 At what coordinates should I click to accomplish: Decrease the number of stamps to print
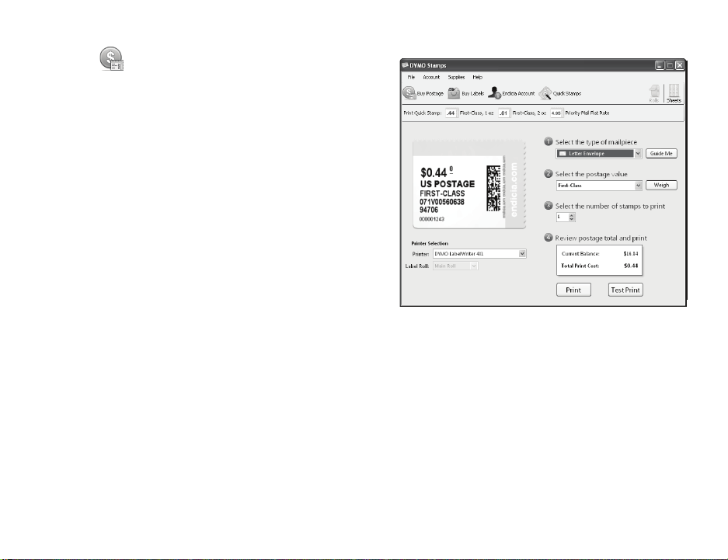point(572,219)
